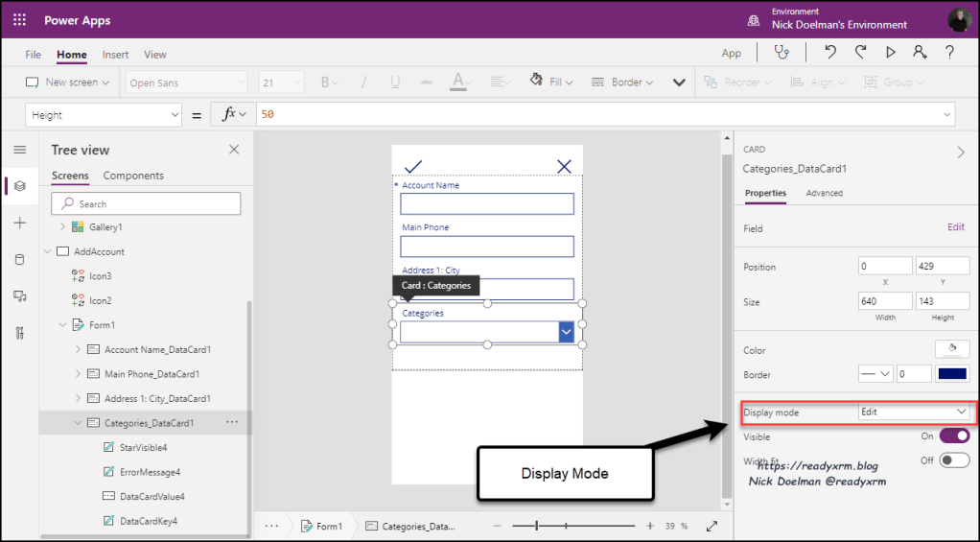Open the Advanced properties tab

824,193
